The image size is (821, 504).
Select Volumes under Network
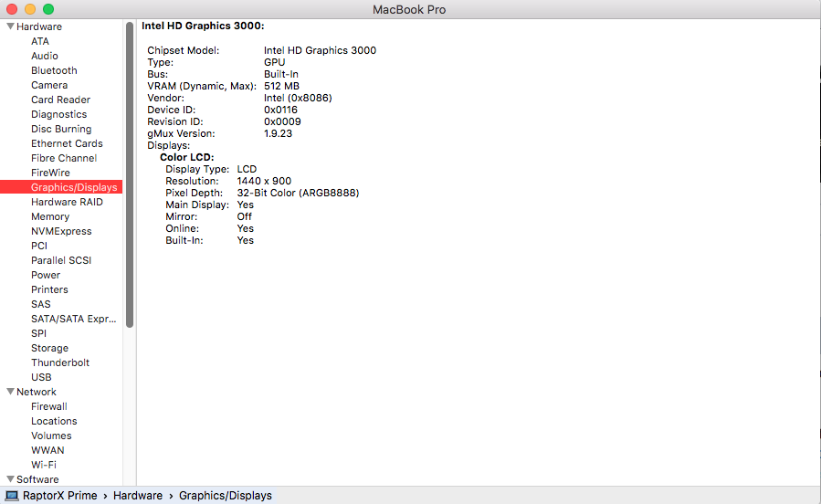pyautogui.click(x=51, y=436)
